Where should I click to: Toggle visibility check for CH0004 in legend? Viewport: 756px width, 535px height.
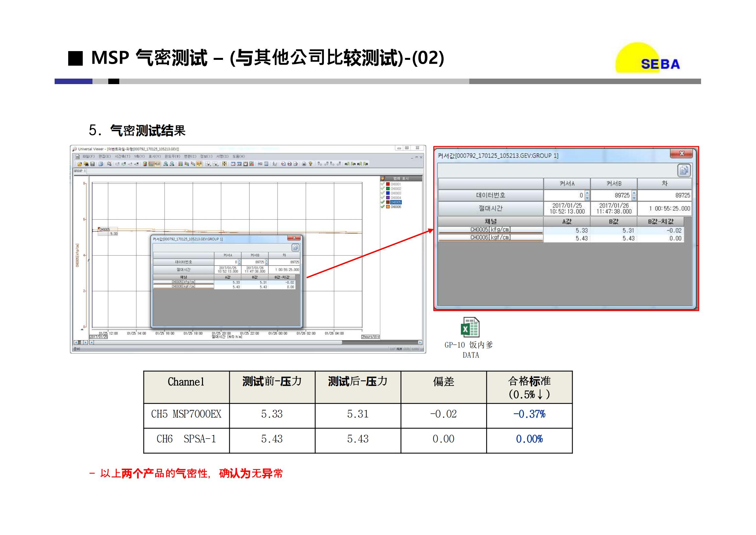click(383, 198)
